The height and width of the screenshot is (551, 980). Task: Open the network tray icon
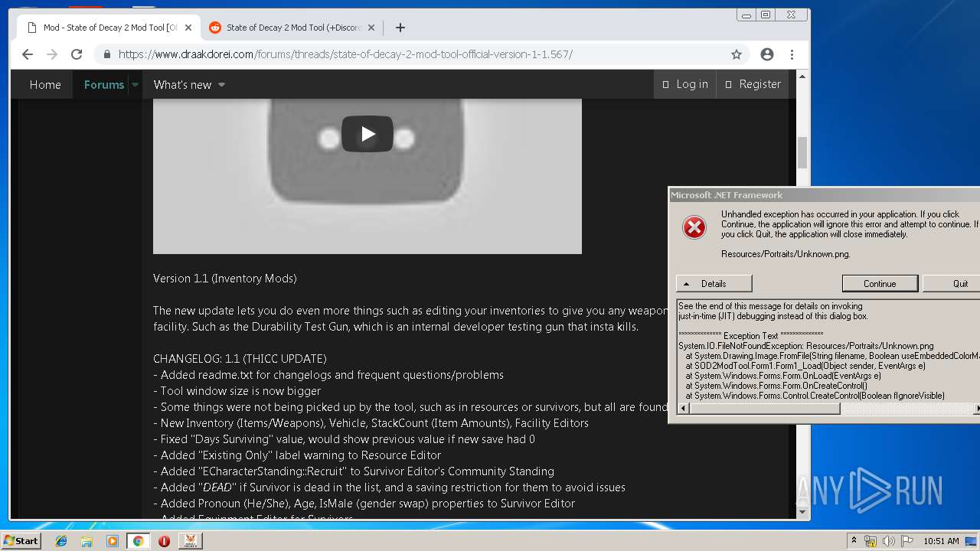[871, 541]
